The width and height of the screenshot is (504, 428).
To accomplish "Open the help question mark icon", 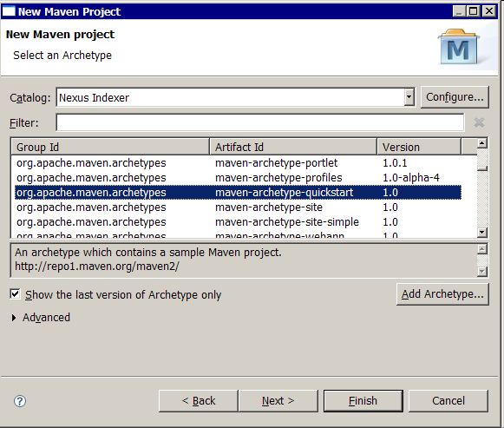I will tap(20, 401).
